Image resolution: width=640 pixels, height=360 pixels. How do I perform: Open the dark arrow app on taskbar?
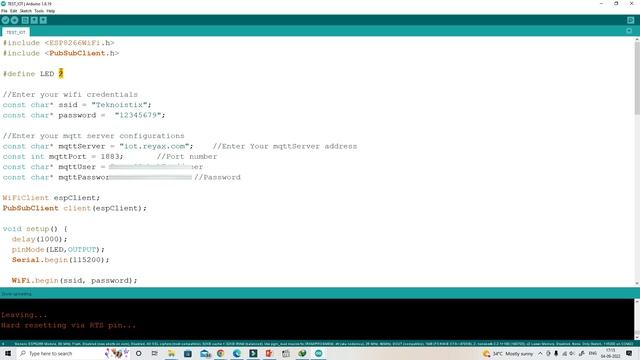pyautogui.click(x=253, y=353)
